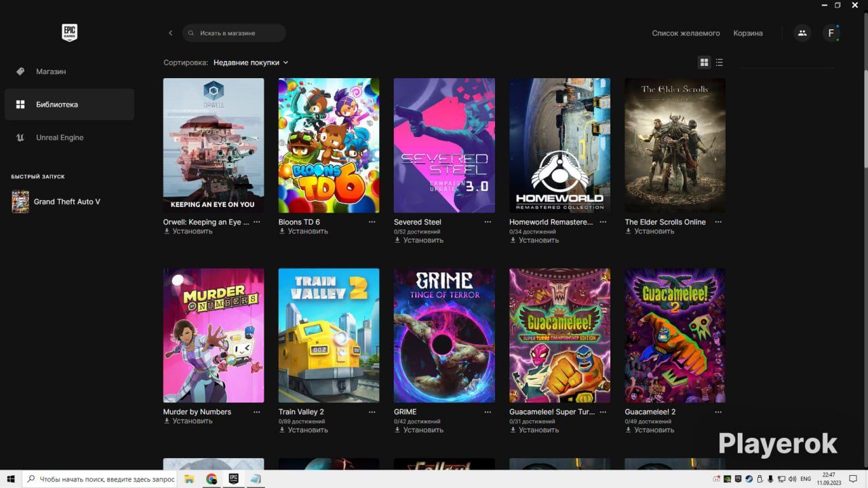Open the Orwell cover art
868x488 pixels.
[x=214, y=145]
